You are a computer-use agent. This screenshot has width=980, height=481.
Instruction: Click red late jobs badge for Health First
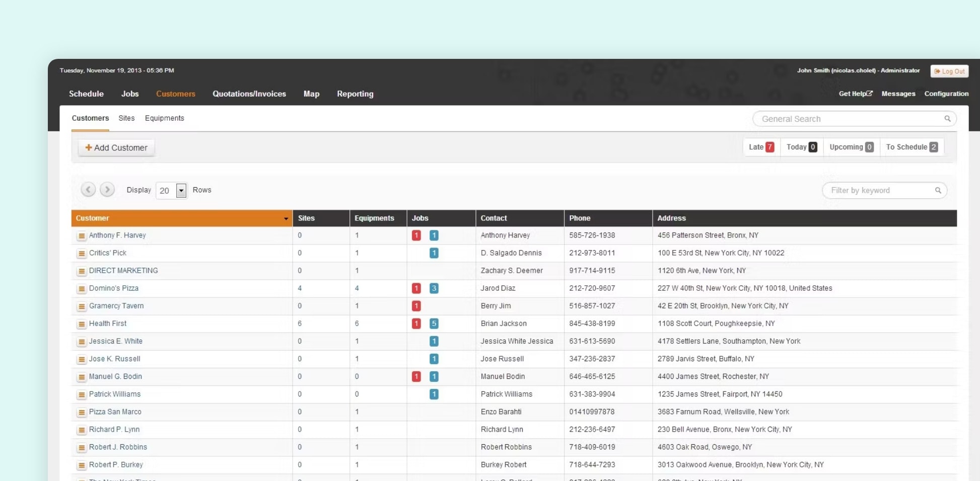point(416,324)
